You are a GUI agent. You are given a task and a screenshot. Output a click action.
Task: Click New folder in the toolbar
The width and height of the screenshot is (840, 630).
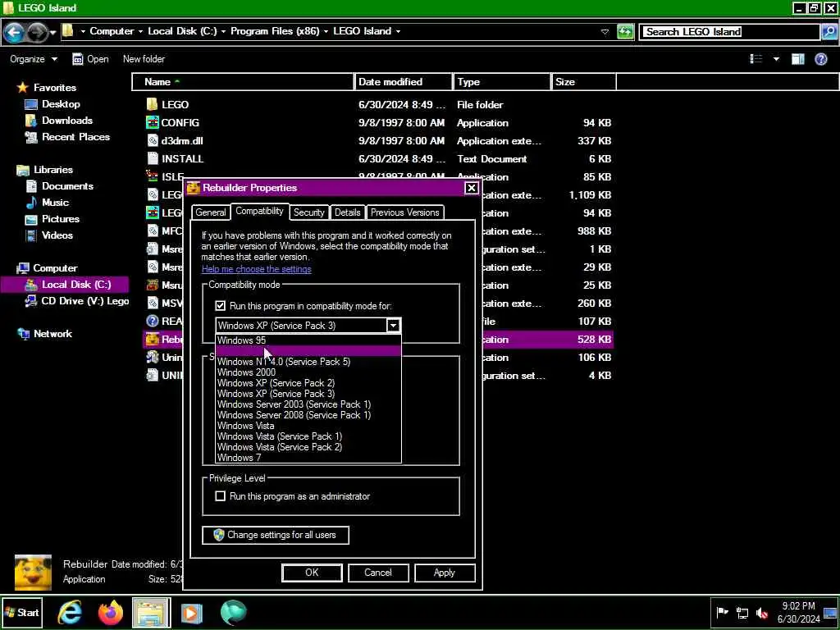pyautogui.click(x=144, y=59)
